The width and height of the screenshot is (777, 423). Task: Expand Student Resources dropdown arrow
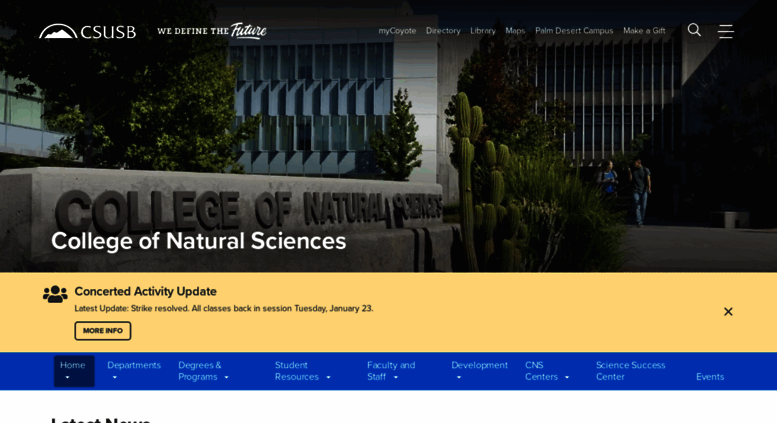point(328,377)
